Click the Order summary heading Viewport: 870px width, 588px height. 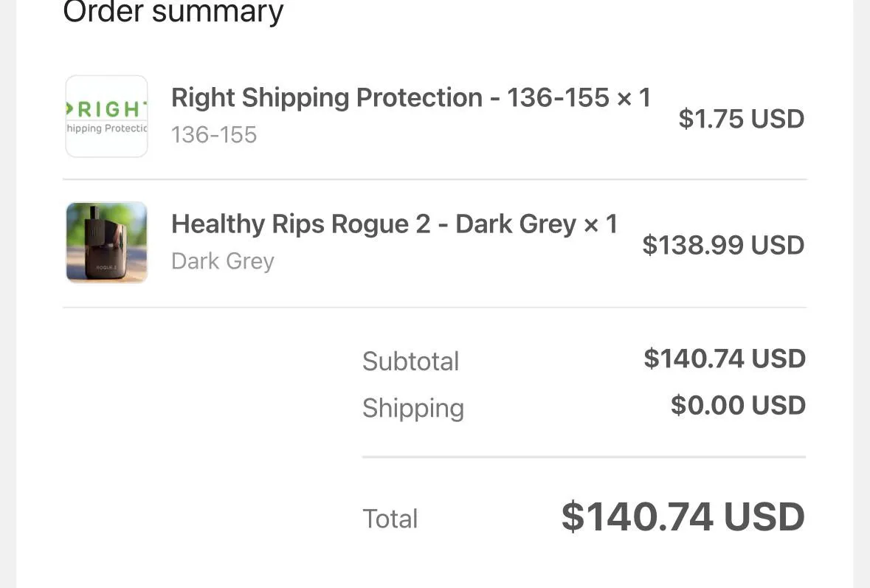173,12
